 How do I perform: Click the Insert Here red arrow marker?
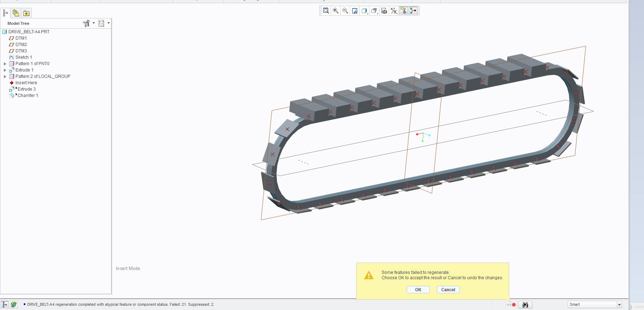coord(12,83)
